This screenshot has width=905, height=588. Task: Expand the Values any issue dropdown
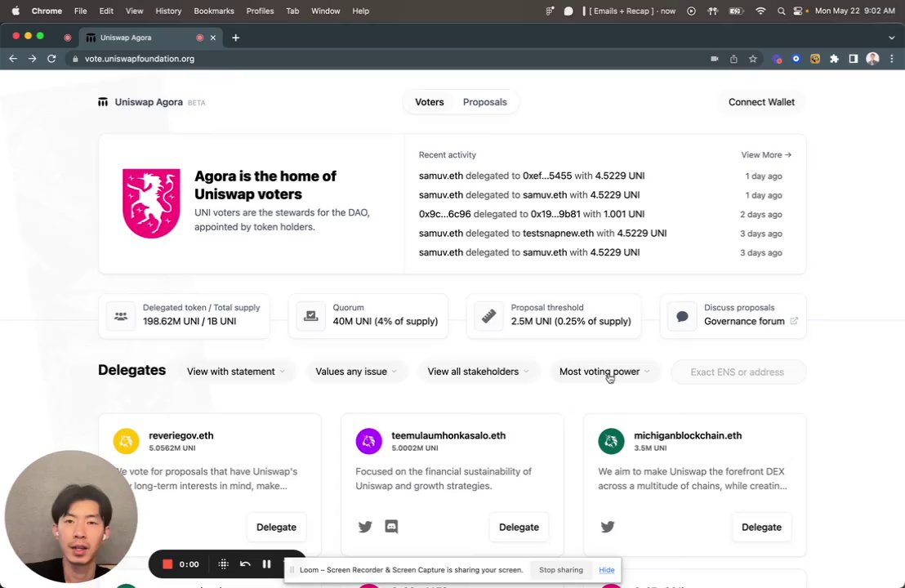pyautogui.click(x=356, y=372)
